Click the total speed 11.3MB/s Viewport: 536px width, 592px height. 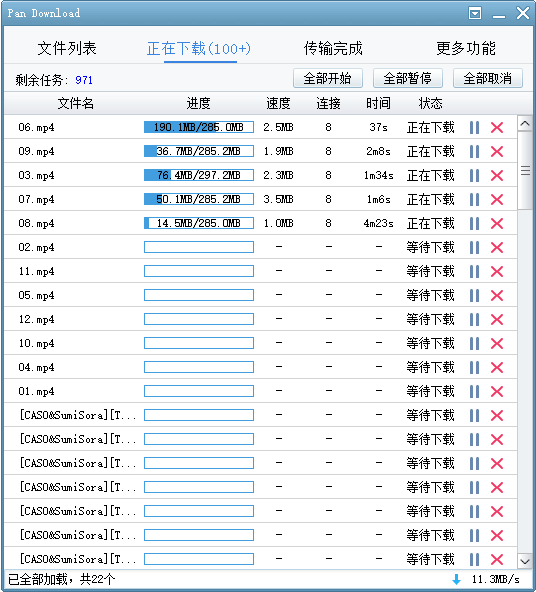[x=496, y=580]
